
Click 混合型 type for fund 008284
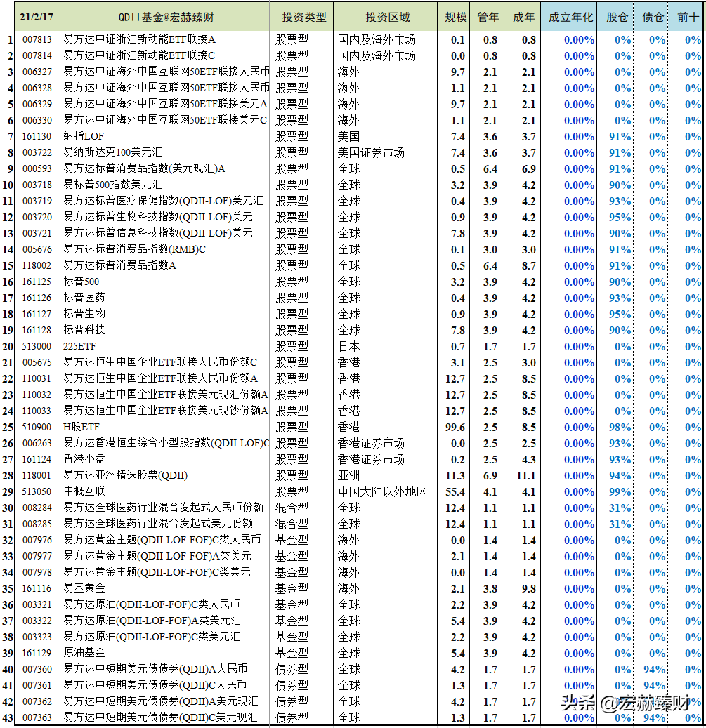point(292,508)
